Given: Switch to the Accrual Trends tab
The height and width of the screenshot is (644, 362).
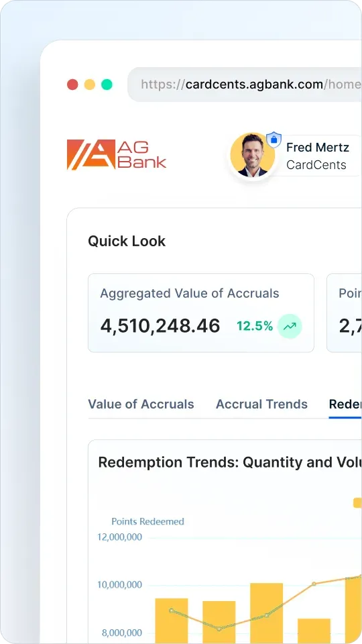Looking at the screenshot, I should pyautogui.click(x=261, y=404).
